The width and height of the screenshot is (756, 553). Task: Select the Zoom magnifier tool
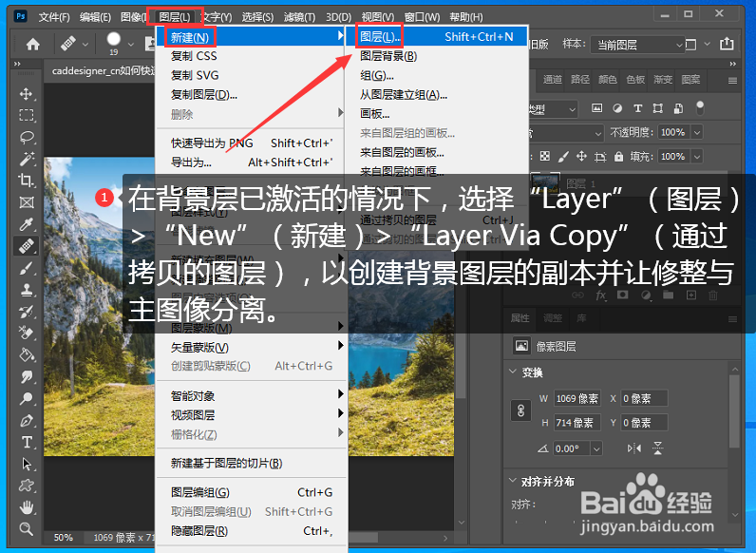26,529
